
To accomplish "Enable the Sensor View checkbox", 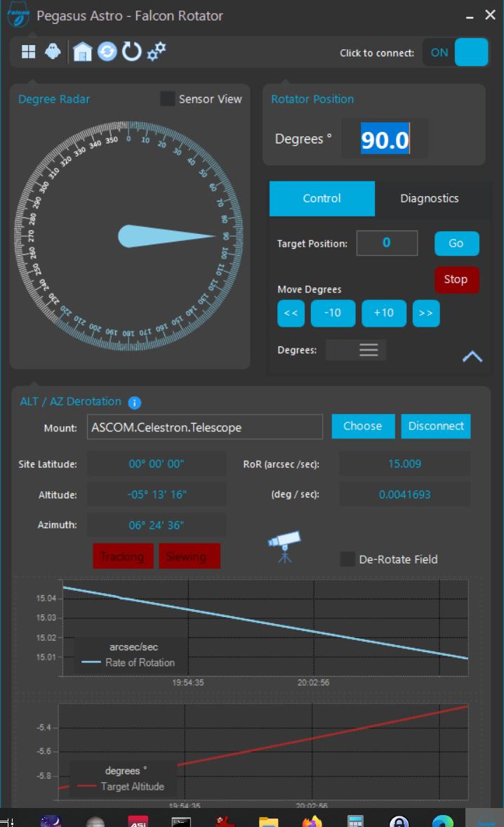I will pyautogui.click(x=168, y=98).
